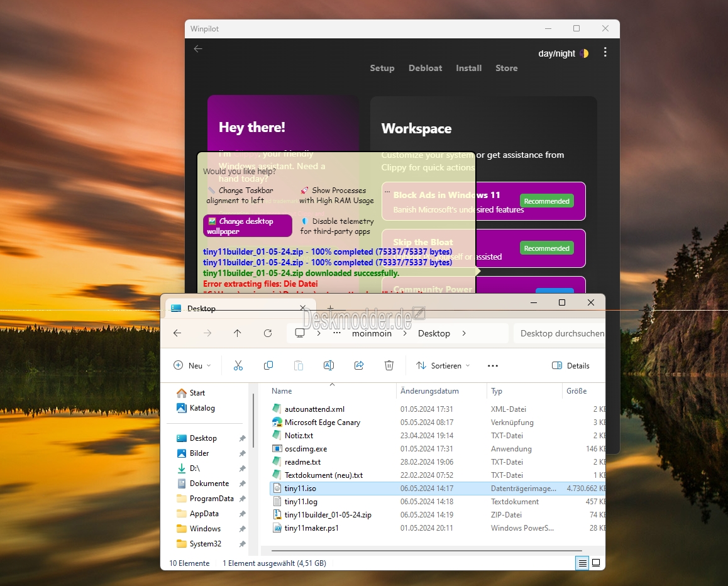The image size is (728, 586).
Task: Open the 'Skip the Bloat' card
Action: (x=483, y=248)
